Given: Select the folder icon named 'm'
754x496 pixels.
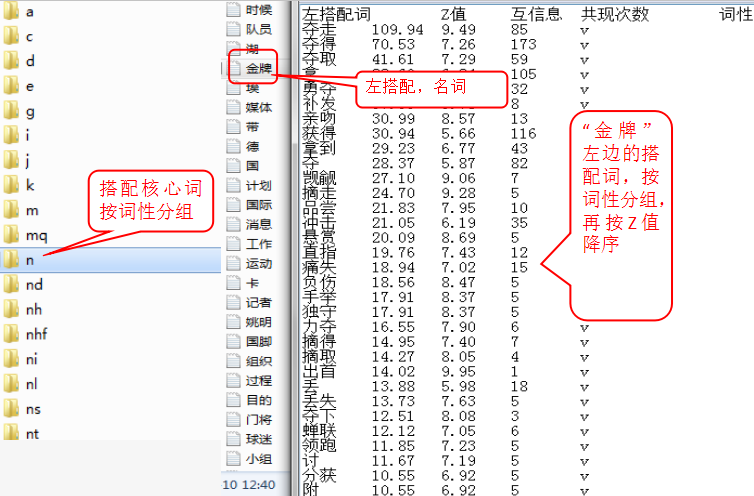Looking at the screenshot, I should [11, 210].
